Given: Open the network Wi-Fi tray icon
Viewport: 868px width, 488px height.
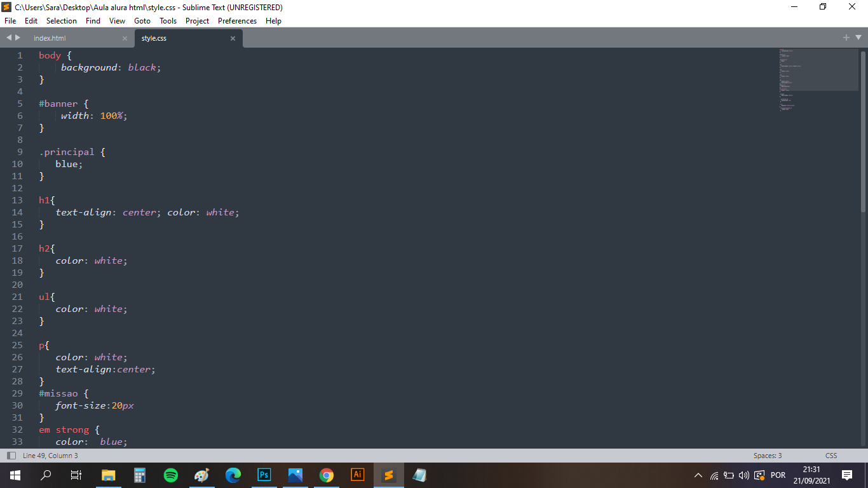Looking at the screenshot, I should (x=714, y=475).
